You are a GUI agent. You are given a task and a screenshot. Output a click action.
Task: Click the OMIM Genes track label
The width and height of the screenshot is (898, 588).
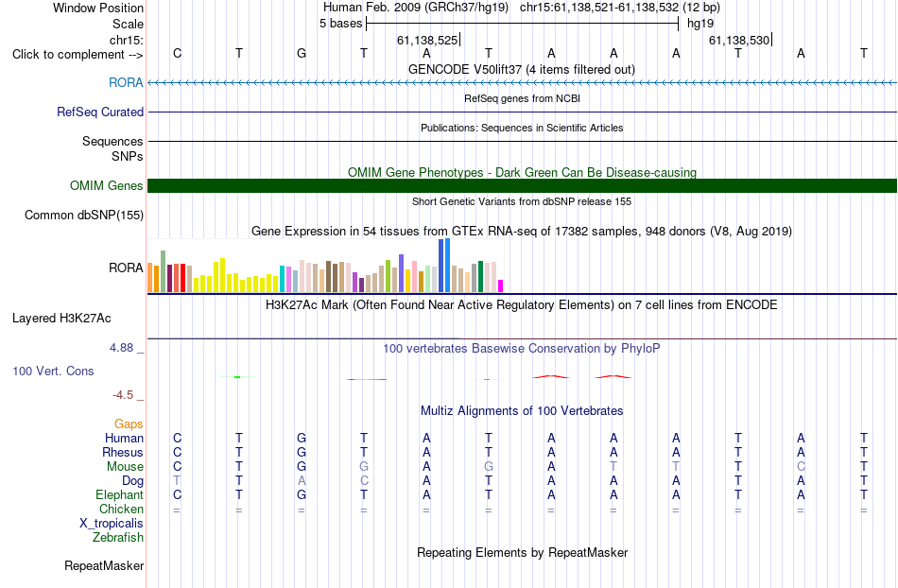(x=107, y=185)
